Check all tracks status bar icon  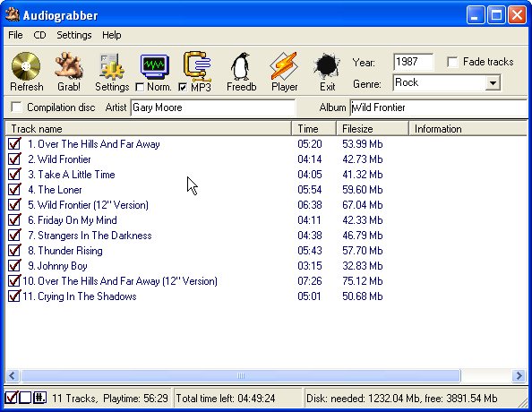pyautogui.click(x=12, y=397)
